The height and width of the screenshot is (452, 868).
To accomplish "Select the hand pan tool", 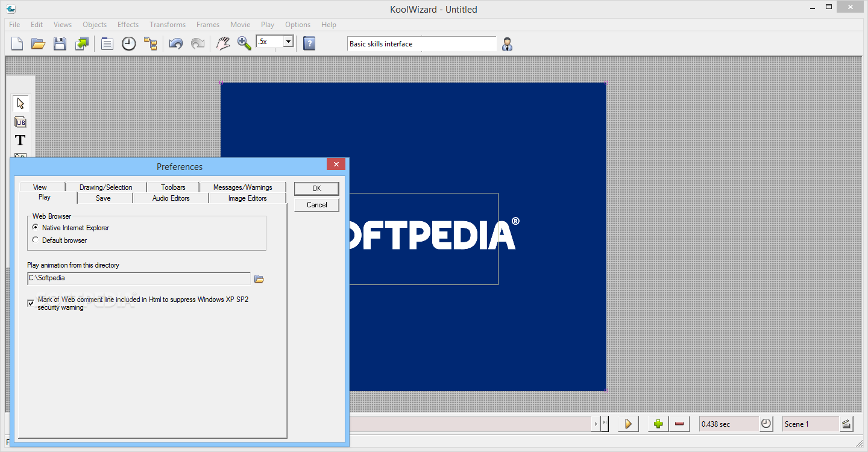I will point(223,43).
